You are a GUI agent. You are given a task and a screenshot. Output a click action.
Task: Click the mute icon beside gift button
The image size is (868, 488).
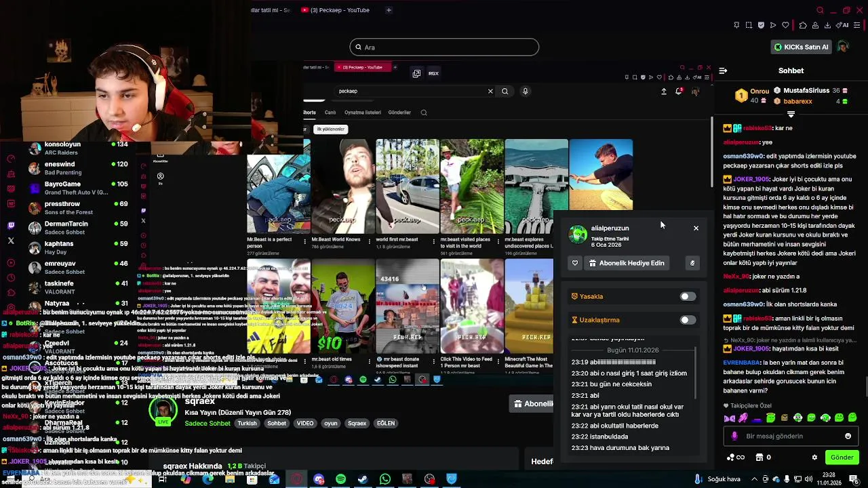tap(692, 263)
